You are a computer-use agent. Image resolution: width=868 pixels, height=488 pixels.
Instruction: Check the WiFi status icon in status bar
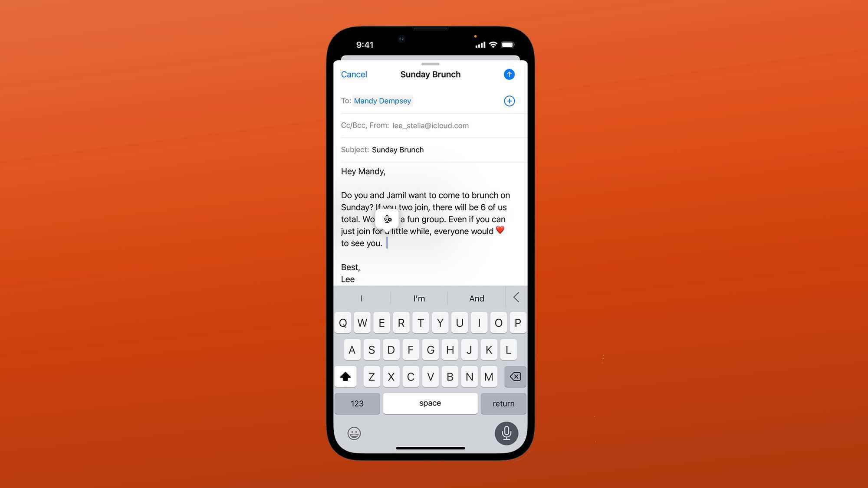[491, 44]
